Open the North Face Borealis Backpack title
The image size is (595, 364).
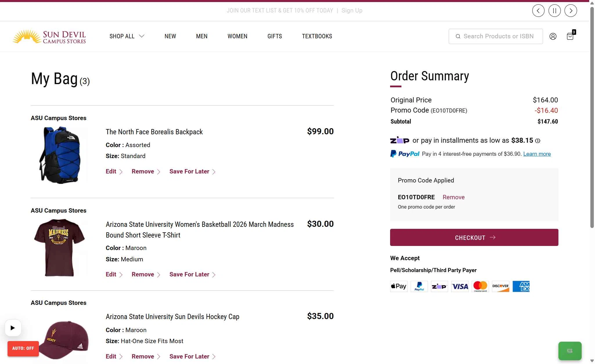tap(154, 132)
